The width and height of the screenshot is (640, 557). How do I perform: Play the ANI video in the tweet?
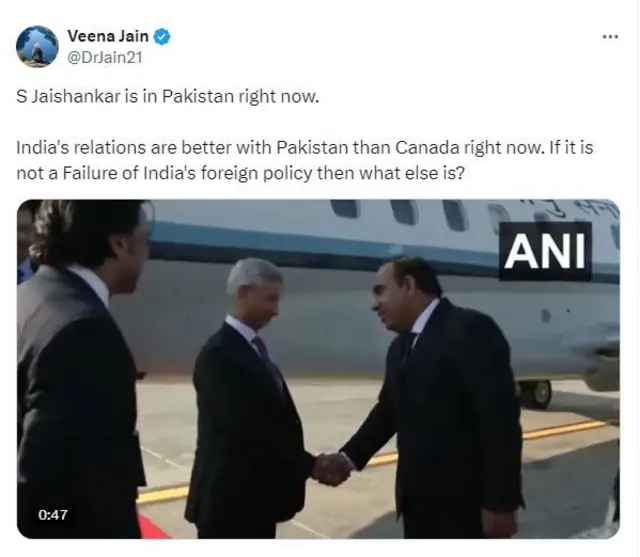(318, 369)
